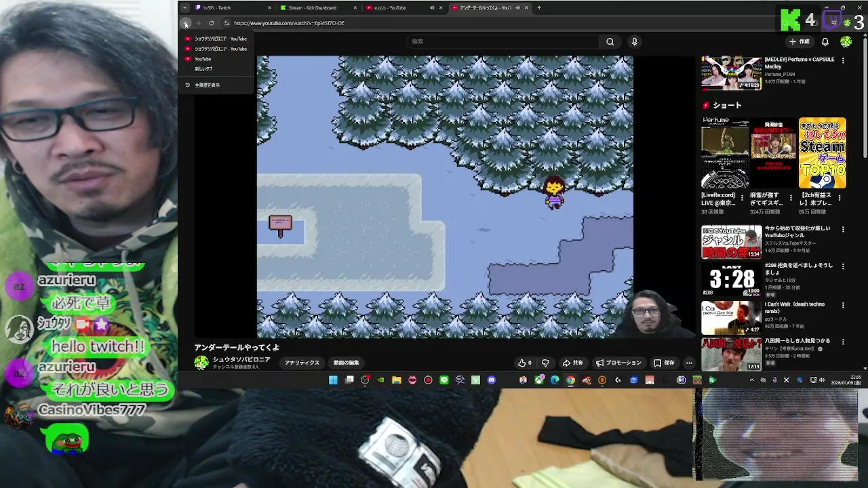Open options for the mahjong short
The height and width of the screenshot is (488, 868).
click(791, 198)
